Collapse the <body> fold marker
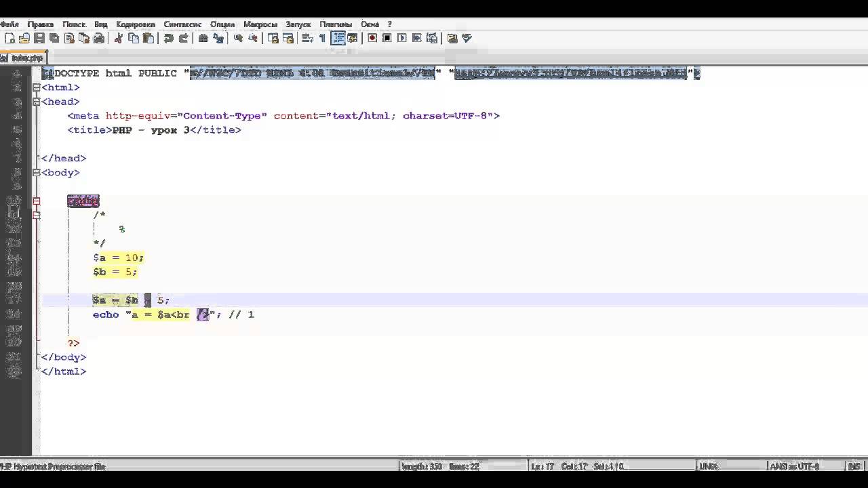The image size is (868, 488). [x=37, y=173]
